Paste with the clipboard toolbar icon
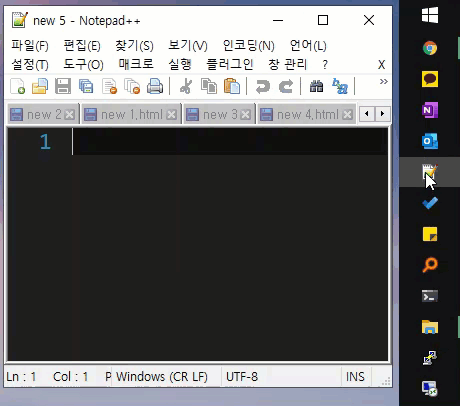The height and width of the screenshot is (406, 460). click(232, 86)
